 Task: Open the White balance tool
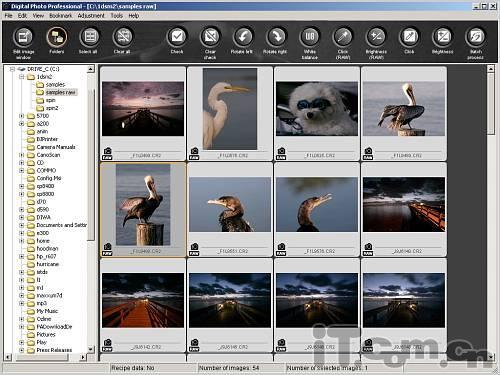tap(310, 37)
